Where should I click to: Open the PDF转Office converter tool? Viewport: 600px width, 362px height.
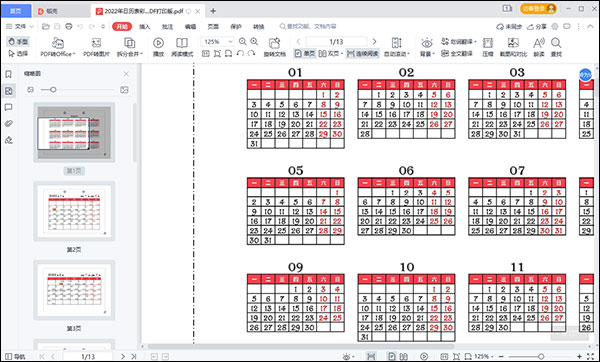pos(58,47)
